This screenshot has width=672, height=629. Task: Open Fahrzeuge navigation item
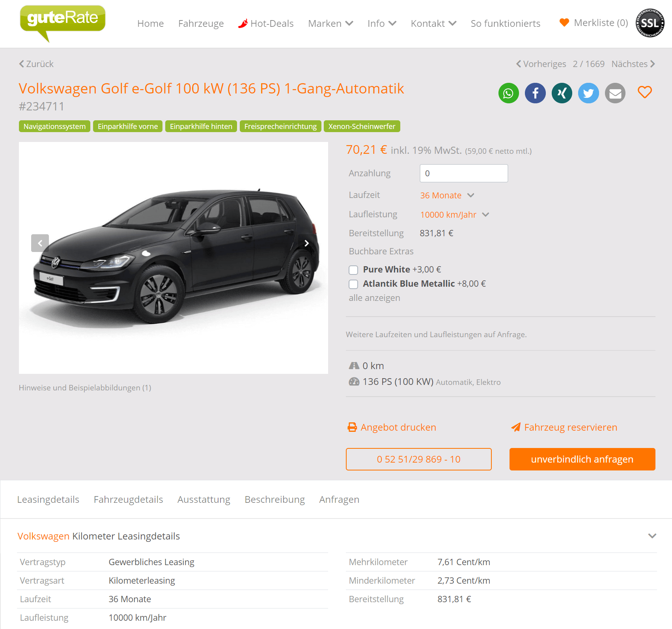(x=201, y=23)
